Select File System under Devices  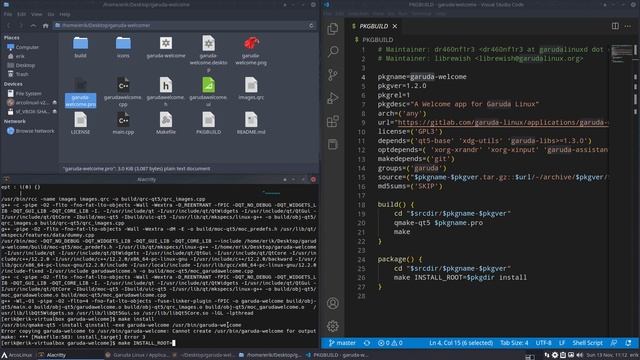tap(24, 93)
